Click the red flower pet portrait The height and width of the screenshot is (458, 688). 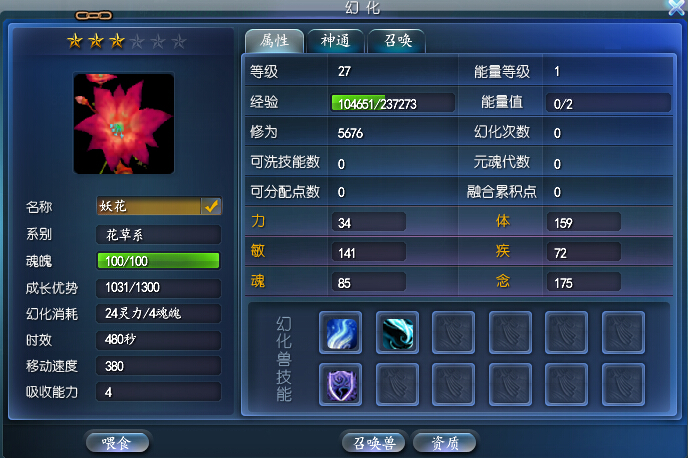point(124,124)
